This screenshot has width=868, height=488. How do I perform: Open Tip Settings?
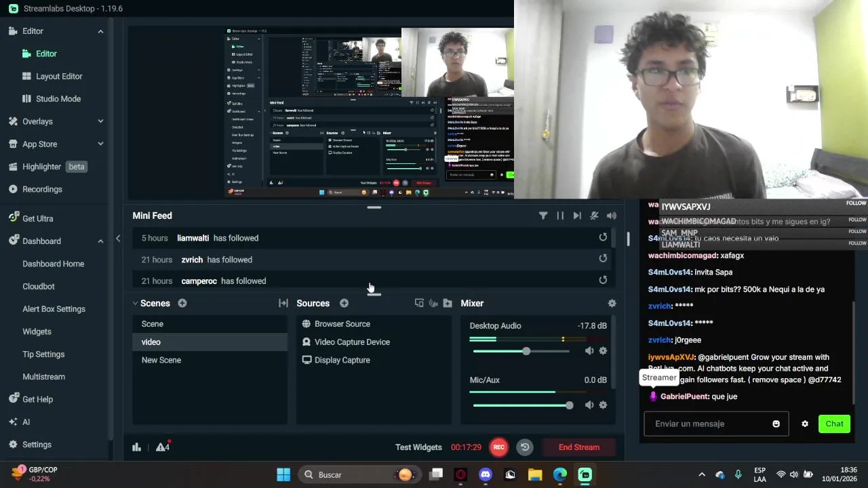tap(43, 354)
